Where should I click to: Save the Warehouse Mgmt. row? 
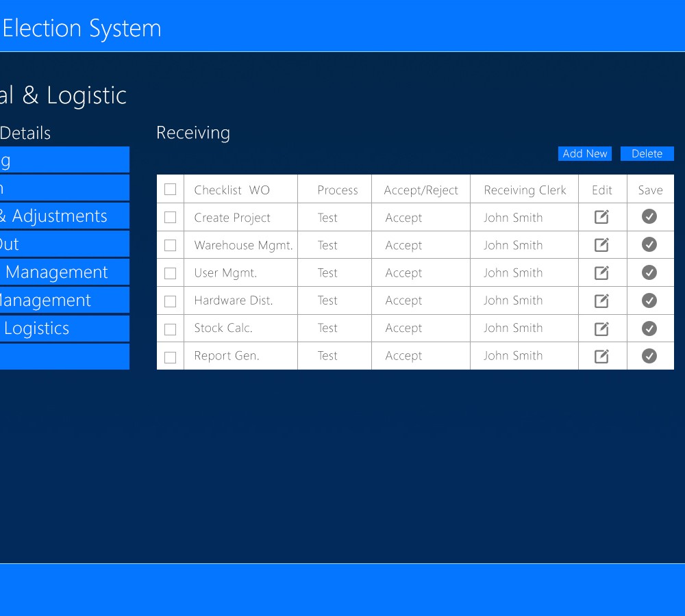click(x=649, y=244)
